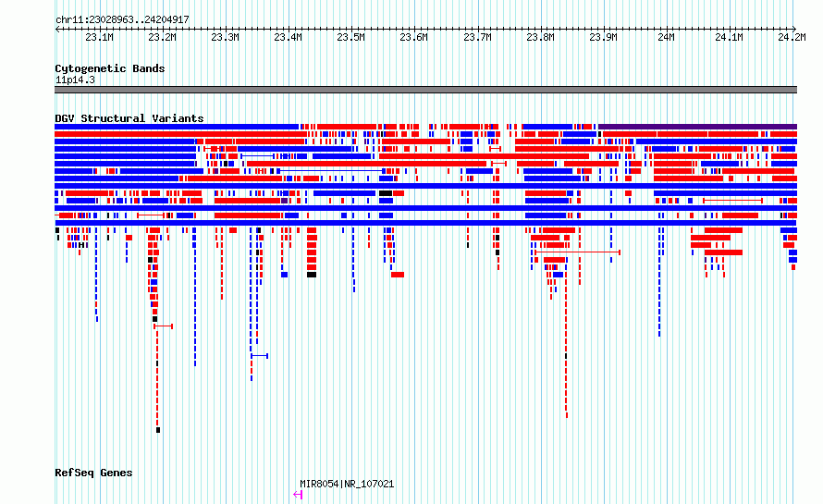Image resolution: width=823 pixels, height=504 pixels.
Task: Select the gray 11p14.3 cytogenetic band bar
Action: (x=425, y=90)
